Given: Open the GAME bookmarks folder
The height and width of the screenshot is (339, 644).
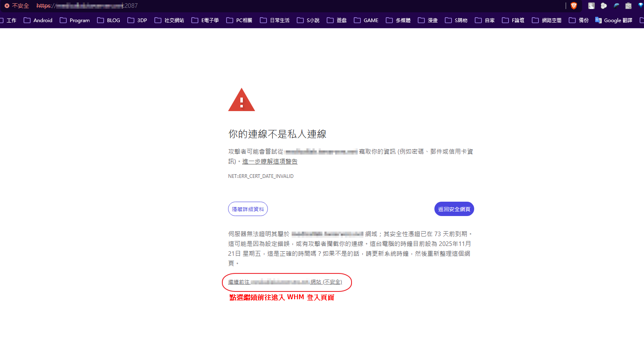Looking at the screenshot, I should click(x=366, y=20).
